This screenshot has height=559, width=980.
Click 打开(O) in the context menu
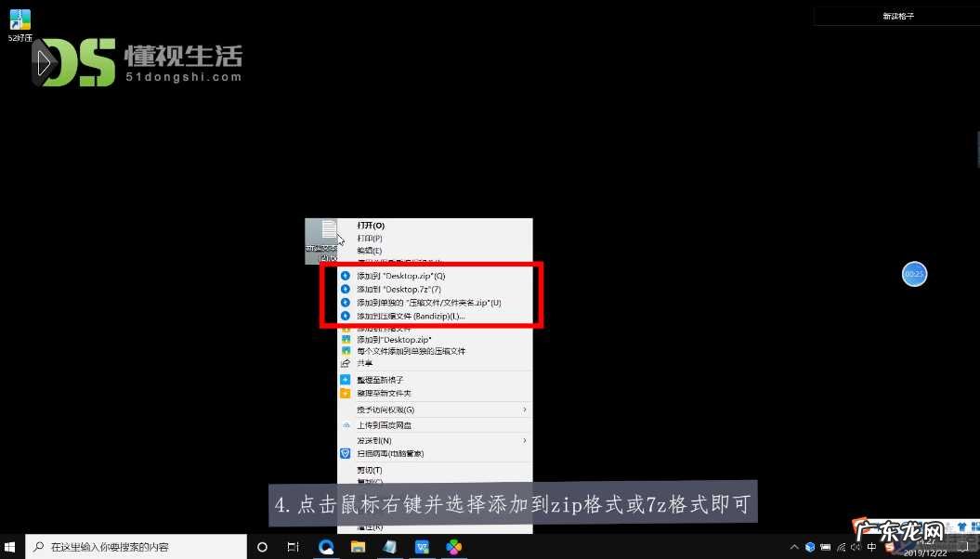coord(370,225)
